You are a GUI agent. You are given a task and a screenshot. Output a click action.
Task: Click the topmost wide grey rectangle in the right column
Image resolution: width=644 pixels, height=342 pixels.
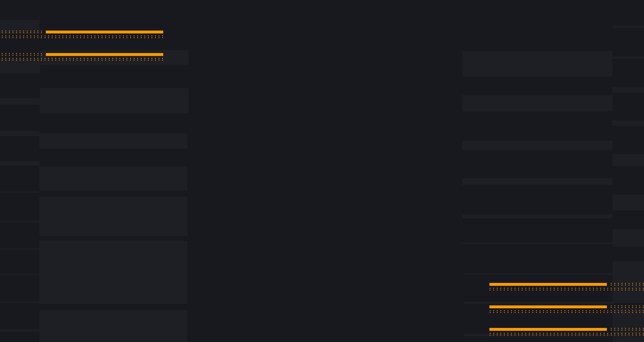537,64
